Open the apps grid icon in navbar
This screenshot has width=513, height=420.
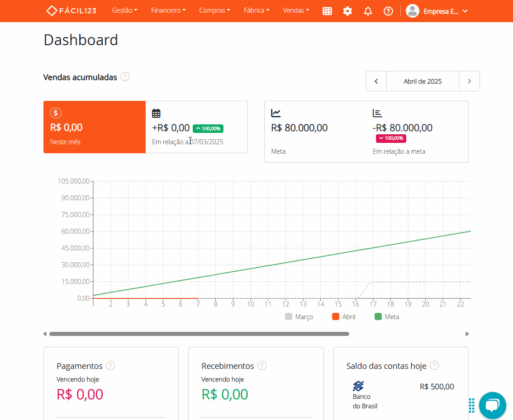click(327, 11)
